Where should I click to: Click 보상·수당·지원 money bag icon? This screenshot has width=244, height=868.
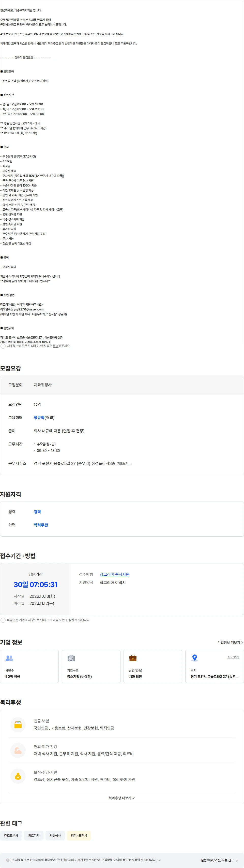(x=18, y=776)
